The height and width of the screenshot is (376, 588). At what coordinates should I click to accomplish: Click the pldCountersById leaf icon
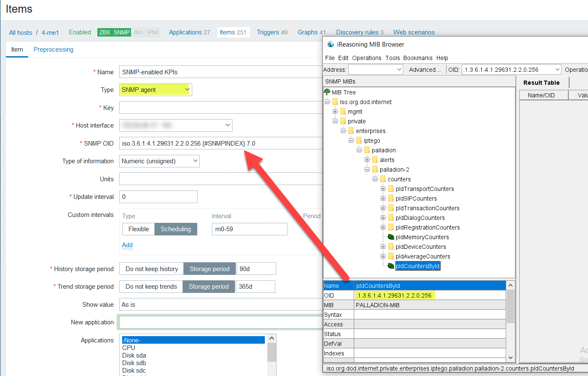click(x=391, y=266)
